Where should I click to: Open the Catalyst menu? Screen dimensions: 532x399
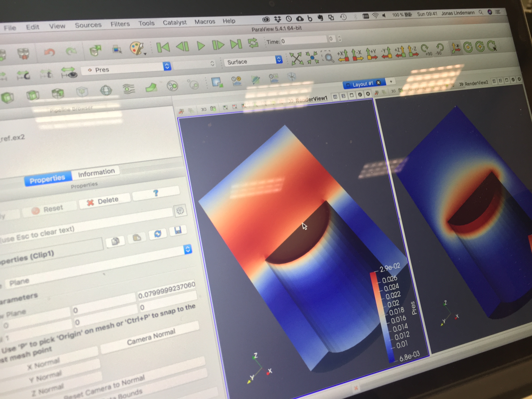point(175,22)
